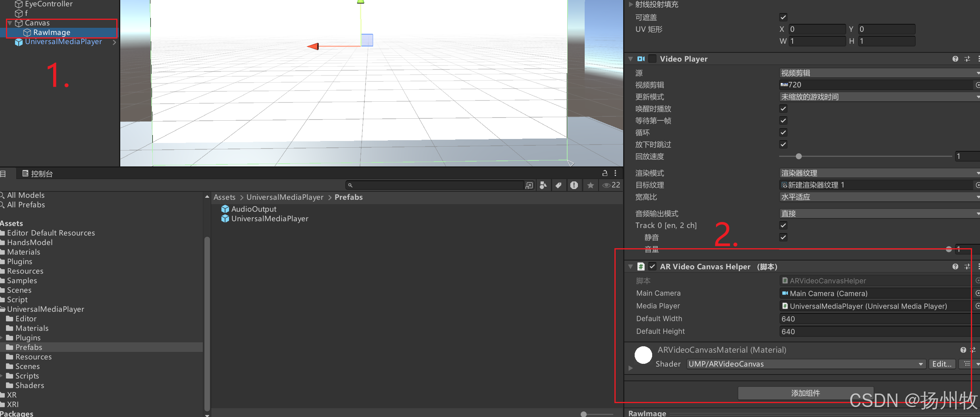Viewport: 980px width, 417px height.
Task: Open the console three-dot menu
Action: click(x=616, y=173)
